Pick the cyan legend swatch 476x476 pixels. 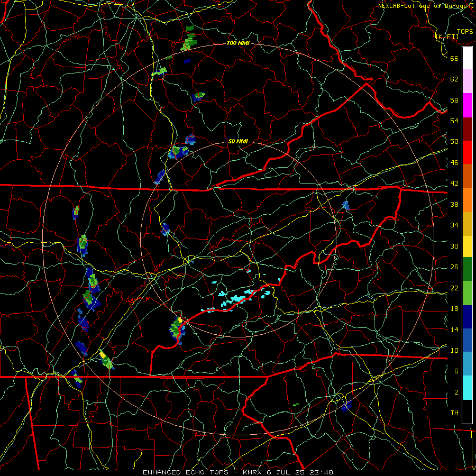467,388
